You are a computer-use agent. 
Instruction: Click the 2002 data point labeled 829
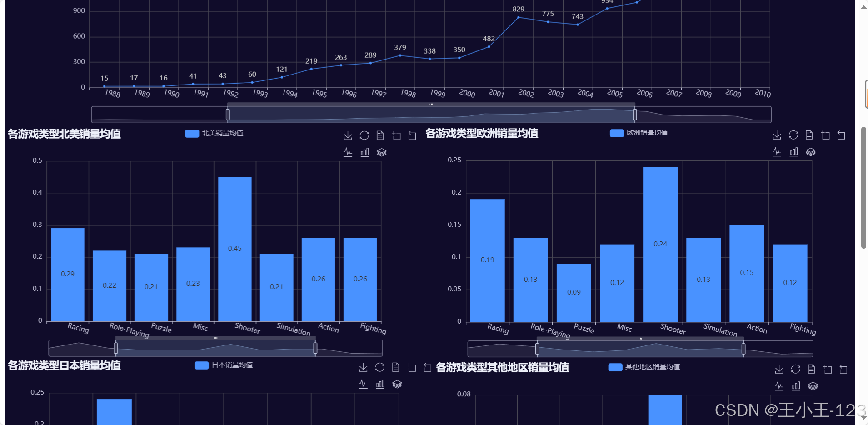519,17
